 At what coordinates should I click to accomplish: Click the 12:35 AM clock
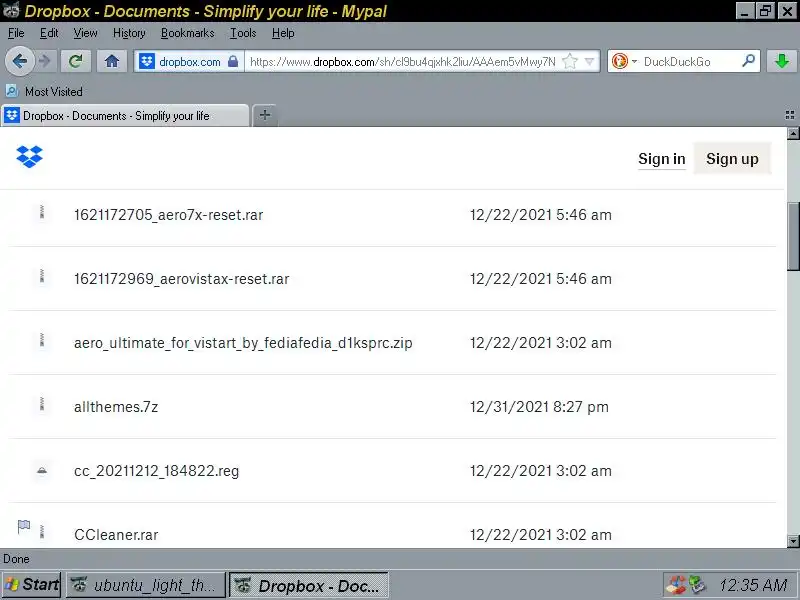[753, 585]
